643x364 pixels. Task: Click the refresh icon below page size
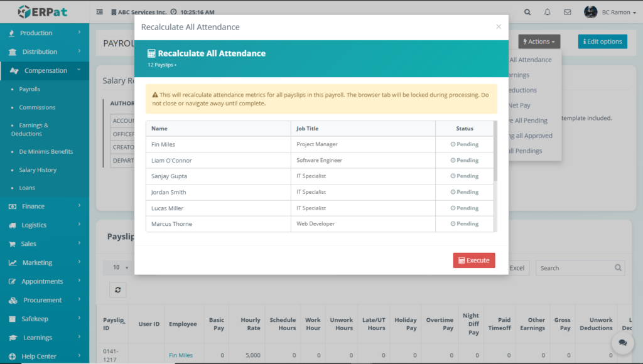[x=117, y=289]
